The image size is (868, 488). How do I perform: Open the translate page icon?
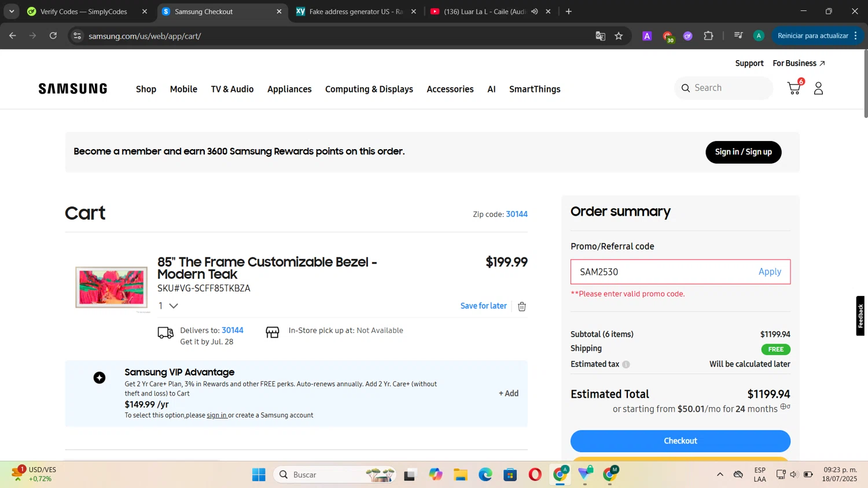tap(600, 36)
